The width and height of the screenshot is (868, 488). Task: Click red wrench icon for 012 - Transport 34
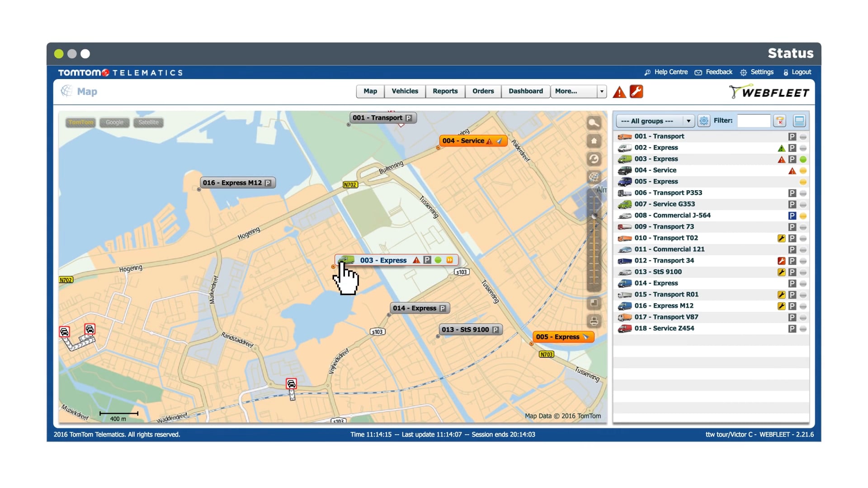(781, 261)
